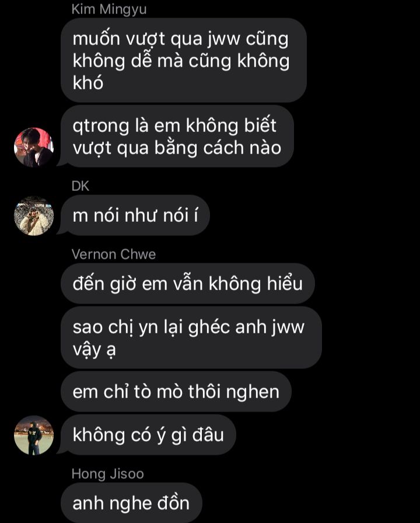Viewport: 420px width, 523px height.
Task: Click the sender name Hong Jisoo
Action: [108, 473]
